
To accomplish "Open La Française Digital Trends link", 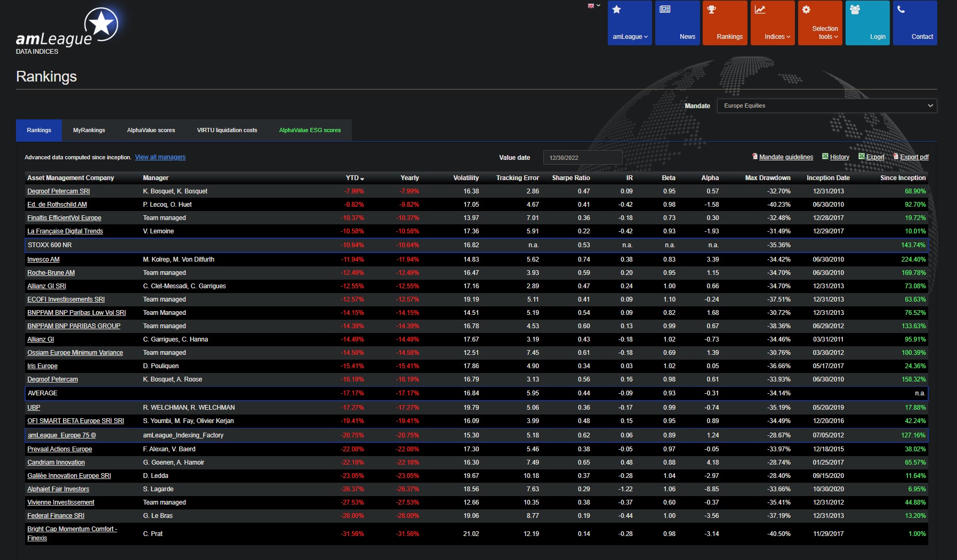I will tap(65, 231).
